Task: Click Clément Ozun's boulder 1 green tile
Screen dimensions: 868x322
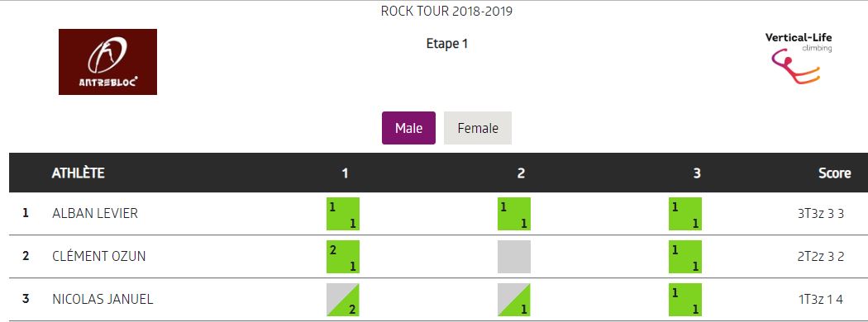Action: (343, 257)
